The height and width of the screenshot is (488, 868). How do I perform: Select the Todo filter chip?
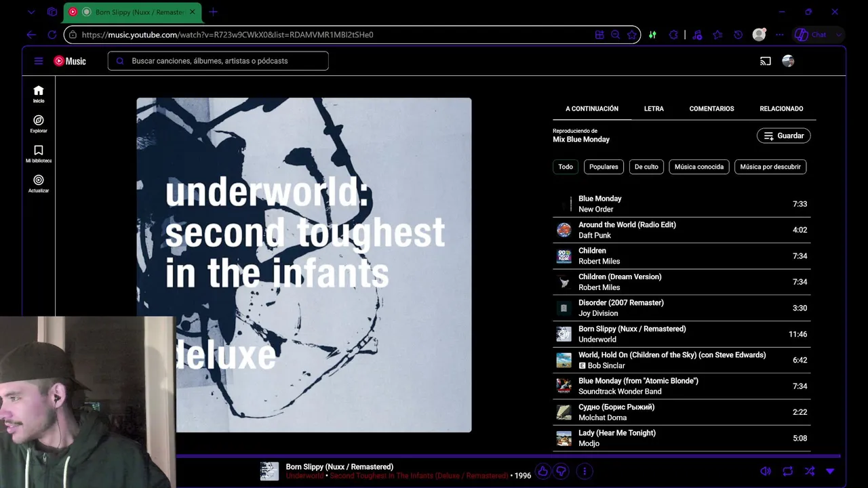[566, 167]
